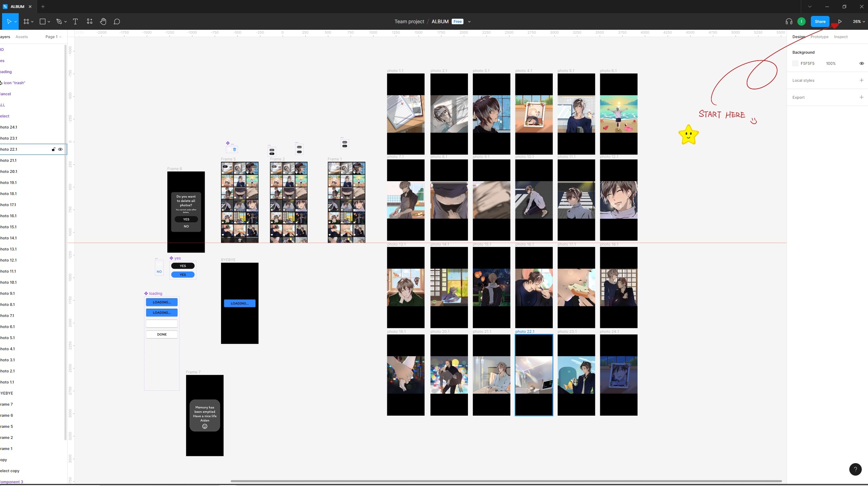Toggle background color visibility eye
This screenshot has height=486, width=868.
click(x=861, y=63)
